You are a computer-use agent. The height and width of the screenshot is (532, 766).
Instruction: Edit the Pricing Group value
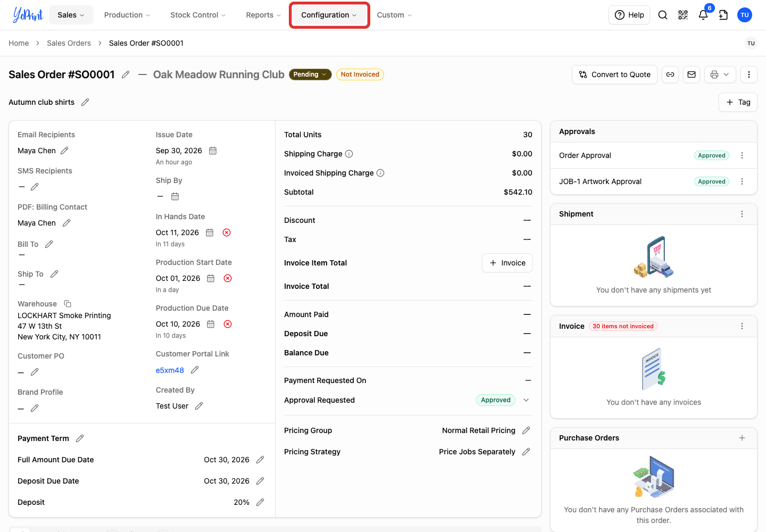[x=526, y=430]
